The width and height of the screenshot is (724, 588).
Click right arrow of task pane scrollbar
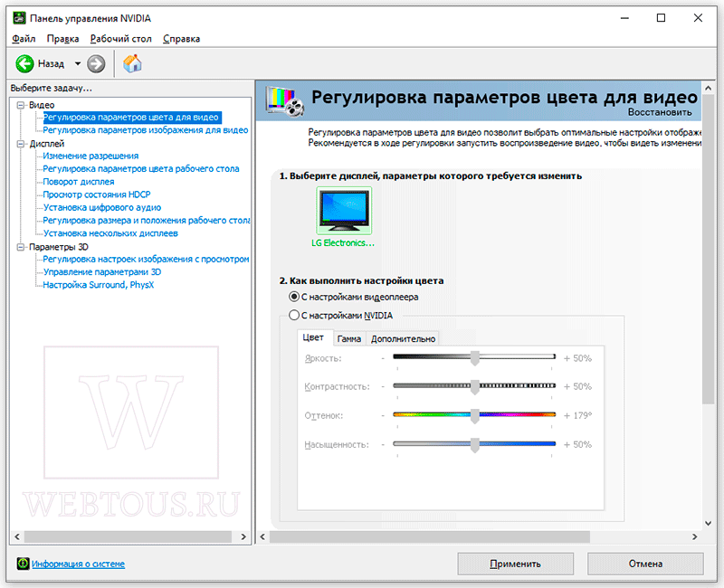[243, 536]
